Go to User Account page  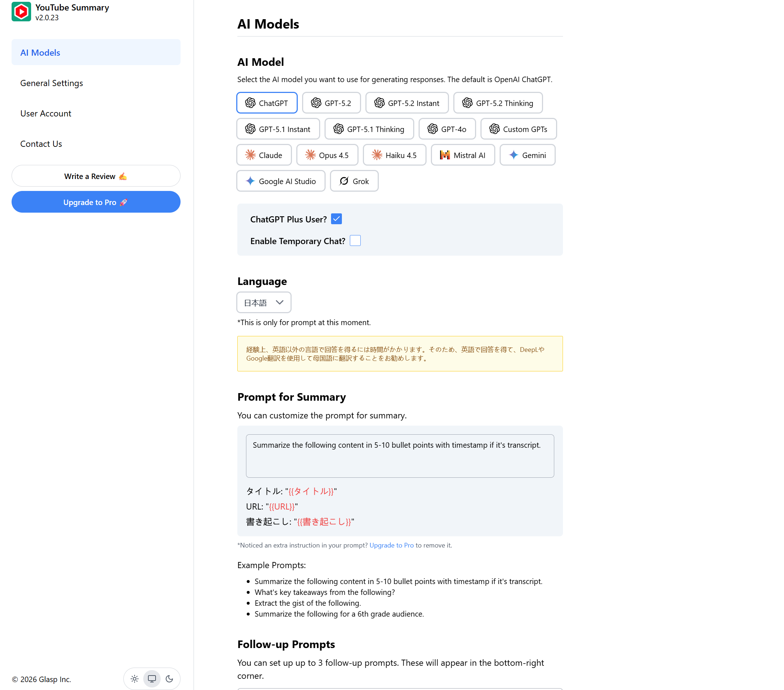[x=46, y=113]
